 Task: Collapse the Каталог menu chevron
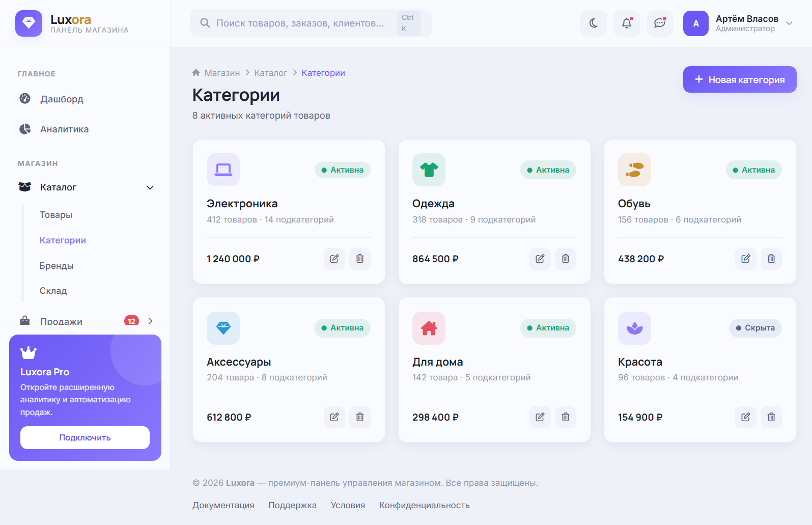coord(150,187)
